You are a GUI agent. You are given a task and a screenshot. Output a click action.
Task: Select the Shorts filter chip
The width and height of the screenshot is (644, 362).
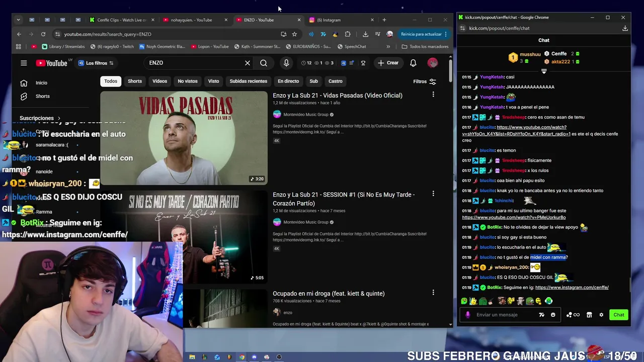pos(135,81)
